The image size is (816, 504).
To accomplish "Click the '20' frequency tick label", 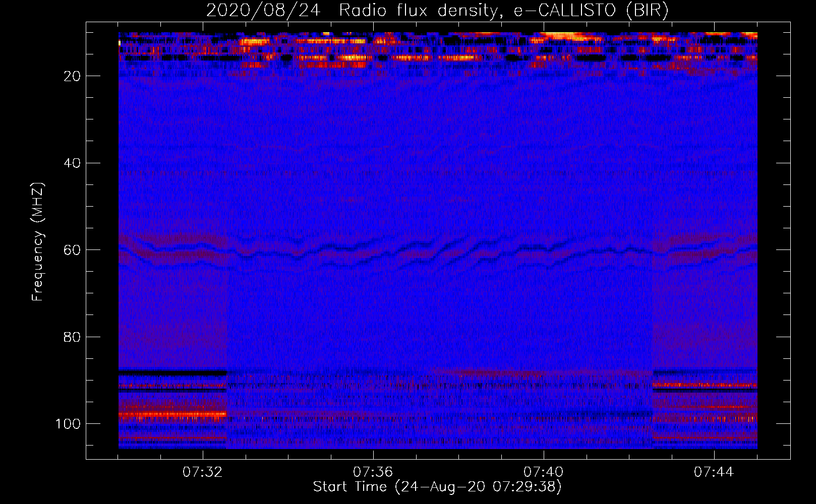I will coord(73,76).
